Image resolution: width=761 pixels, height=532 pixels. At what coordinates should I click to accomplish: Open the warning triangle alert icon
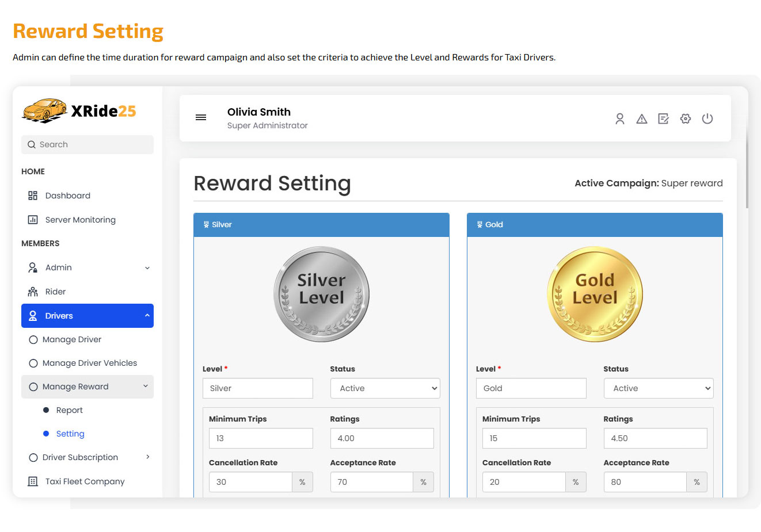click(x=642, y=118)
